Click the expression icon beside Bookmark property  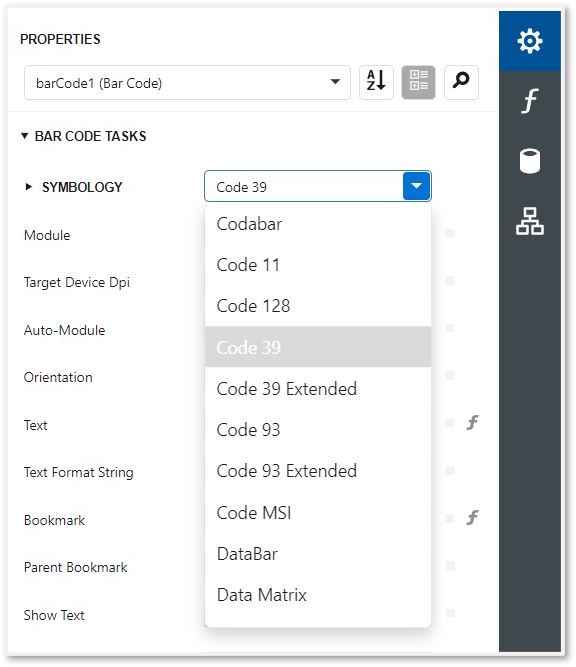coord(472,517)
